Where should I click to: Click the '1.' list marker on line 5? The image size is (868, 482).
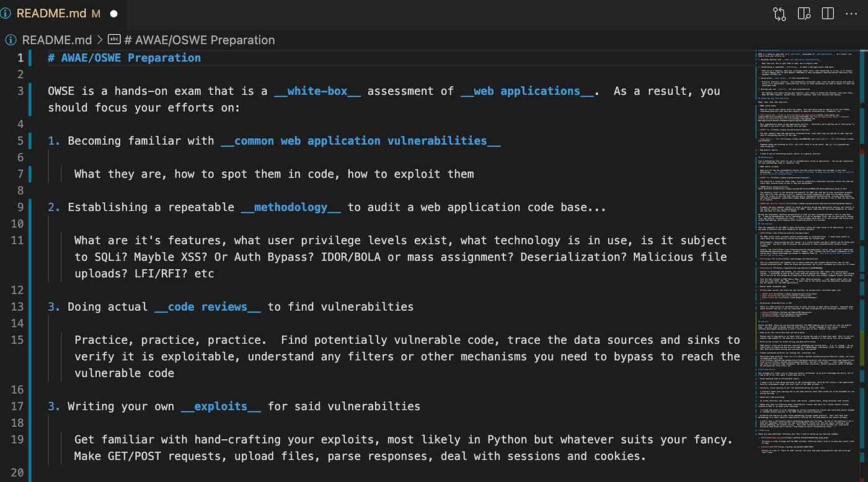tap(55, 141)
